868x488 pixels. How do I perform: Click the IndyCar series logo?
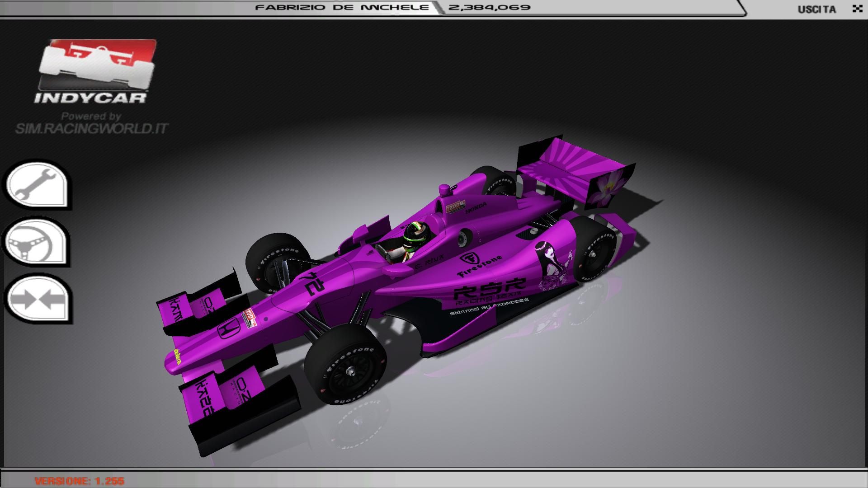(x=96, y=71)
